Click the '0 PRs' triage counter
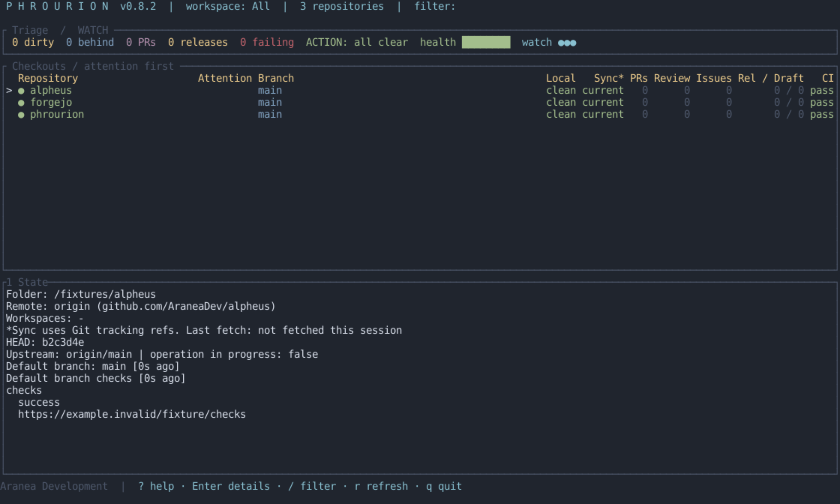Viewport: 840px width, 504px height. point(141,42)
